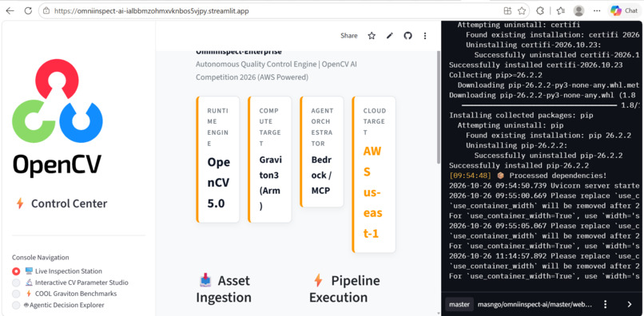
Task: Open the GitHub repository icon
Action: pyautogui.click(x=407, y=36)
